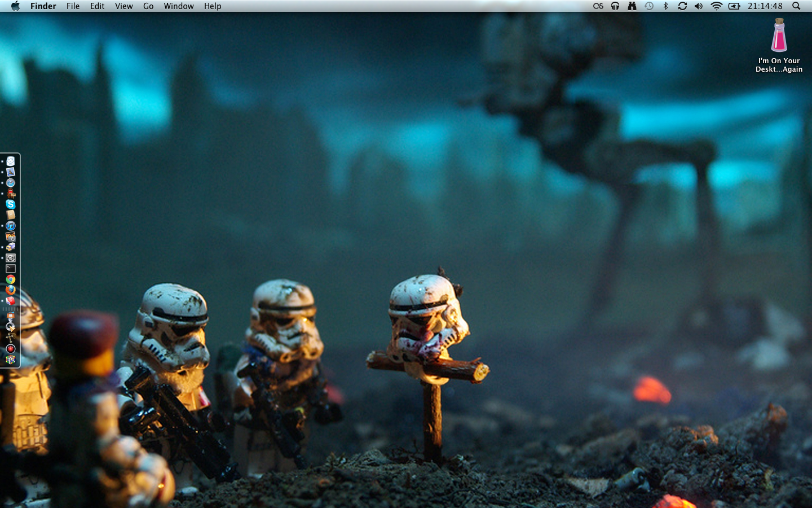Viewport: 812px width, 508px height.
Task: Click the Last.fm menu bar icon
Action: (x=598, y=6)
